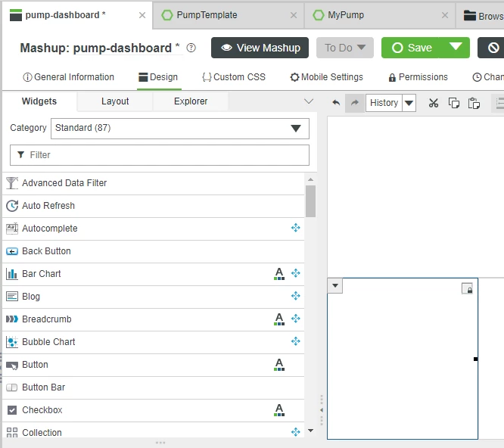Click the responsive arrows icon on Bubble Chart row

click(295, 341)
